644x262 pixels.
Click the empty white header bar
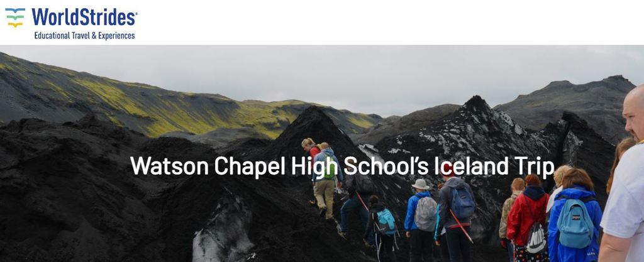point(390,23)
